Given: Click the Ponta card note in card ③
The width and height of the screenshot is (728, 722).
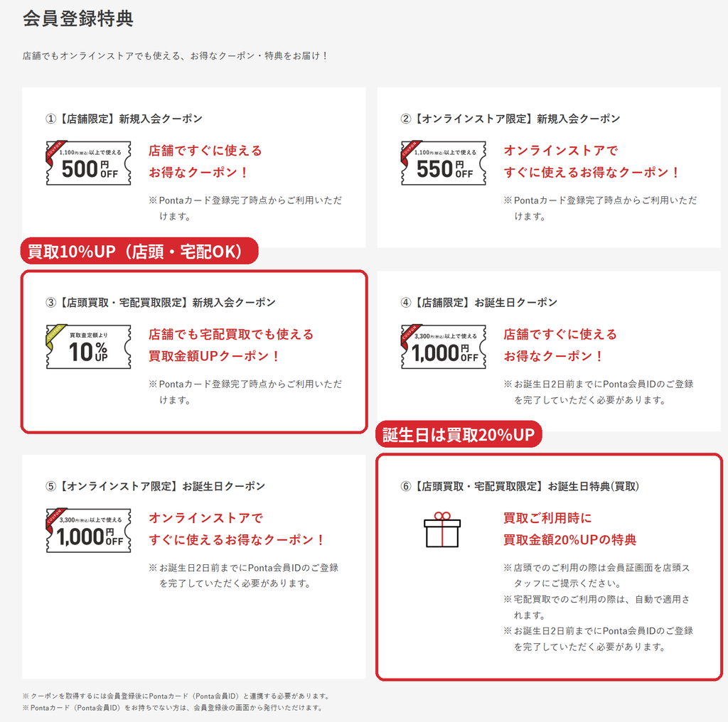Looking at the screenshot, I should pyautogui.click(x=245, y=392).
